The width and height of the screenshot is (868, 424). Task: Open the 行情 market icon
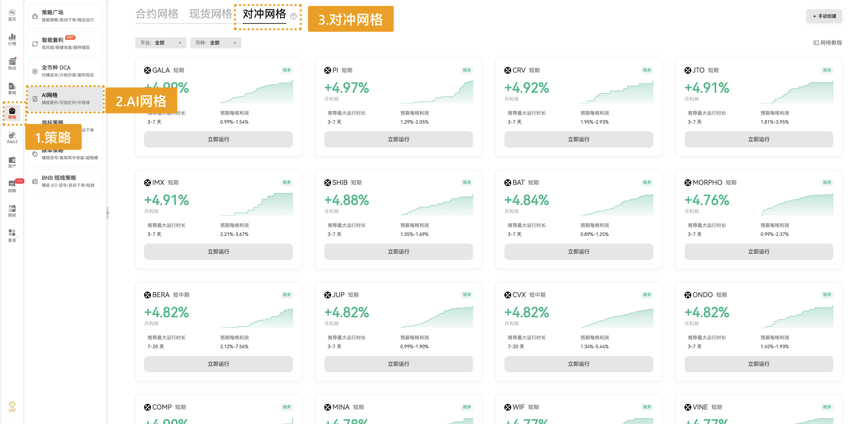tap(12, 39)
